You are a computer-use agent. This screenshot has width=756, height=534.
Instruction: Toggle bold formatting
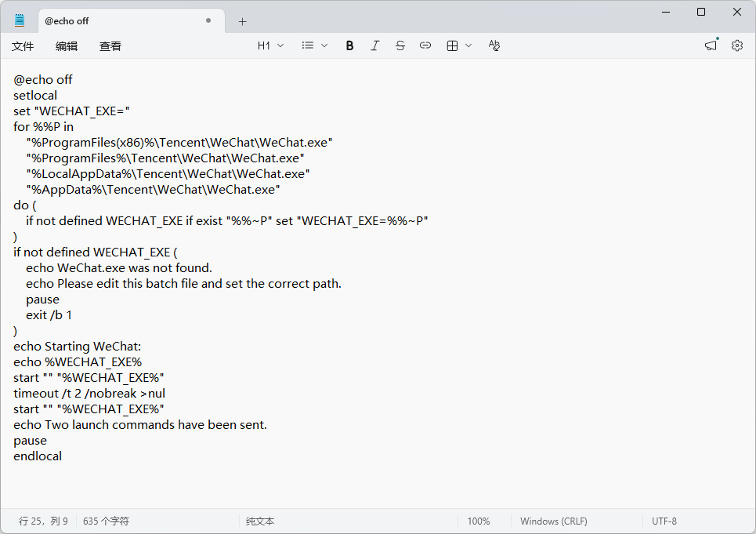349,45
